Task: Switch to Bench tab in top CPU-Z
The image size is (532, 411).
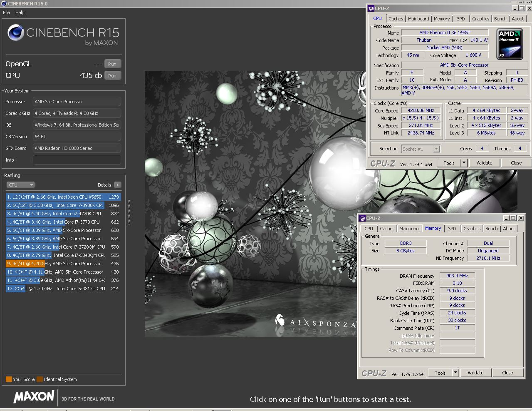Action: tap(500, 19)
